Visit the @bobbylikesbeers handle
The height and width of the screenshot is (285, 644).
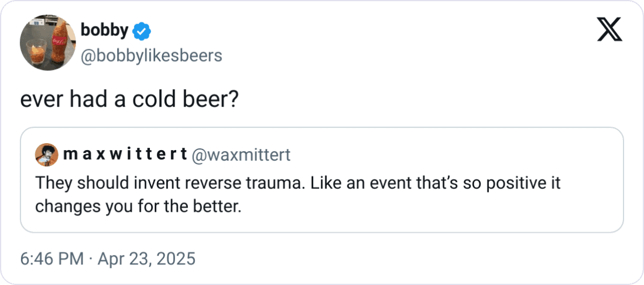(x=151, y=56)
